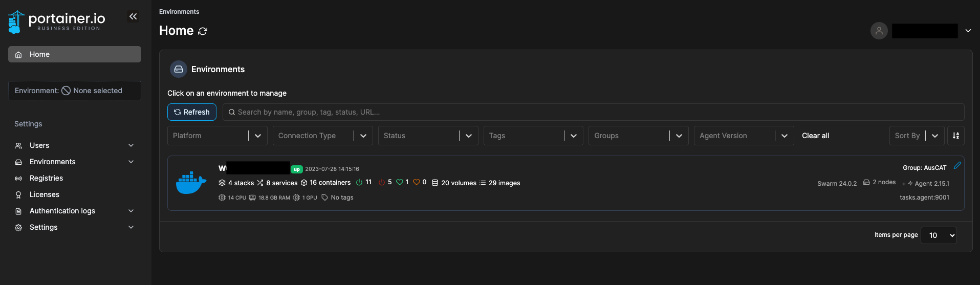The height and width of the screenshot is (285, 980).
Task: Click the 2 nodes label
Action: [x=879, y=182]
